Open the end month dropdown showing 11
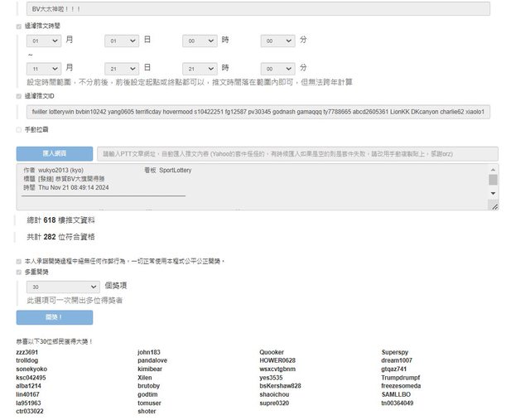Viewport: 530px width, 420px height. tap(43, 68)
